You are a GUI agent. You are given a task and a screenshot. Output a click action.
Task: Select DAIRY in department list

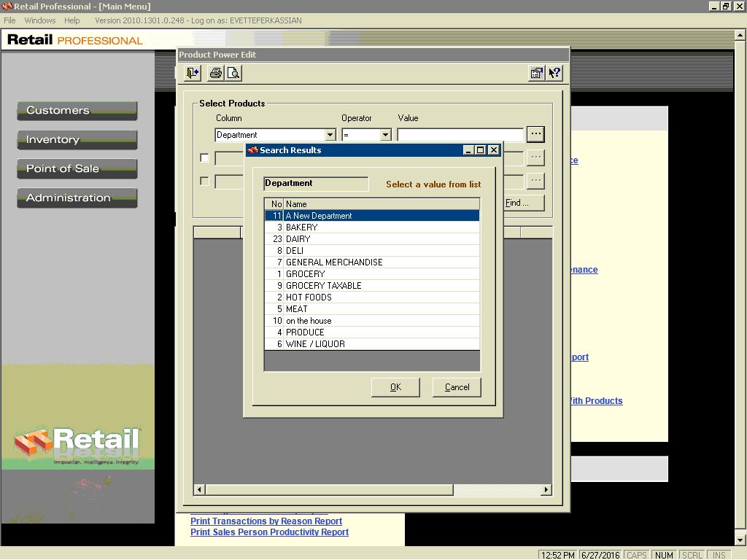372,239
